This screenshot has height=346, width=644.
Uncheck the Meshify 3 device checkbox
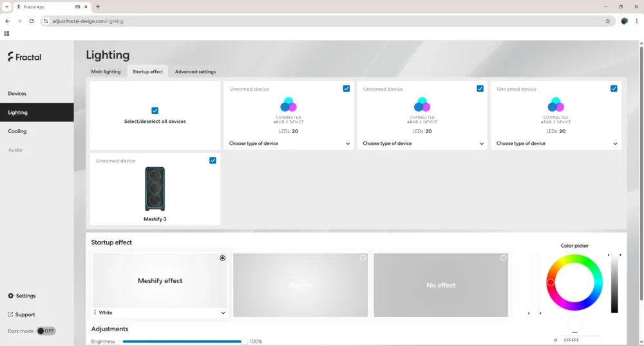[213, 160]
